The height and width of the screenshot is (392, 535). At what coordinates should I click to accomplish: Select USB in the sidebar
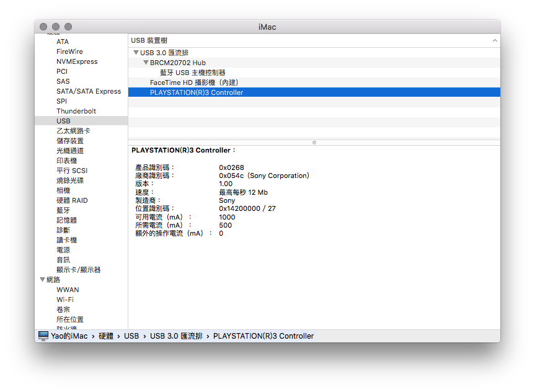click(81, 121)
